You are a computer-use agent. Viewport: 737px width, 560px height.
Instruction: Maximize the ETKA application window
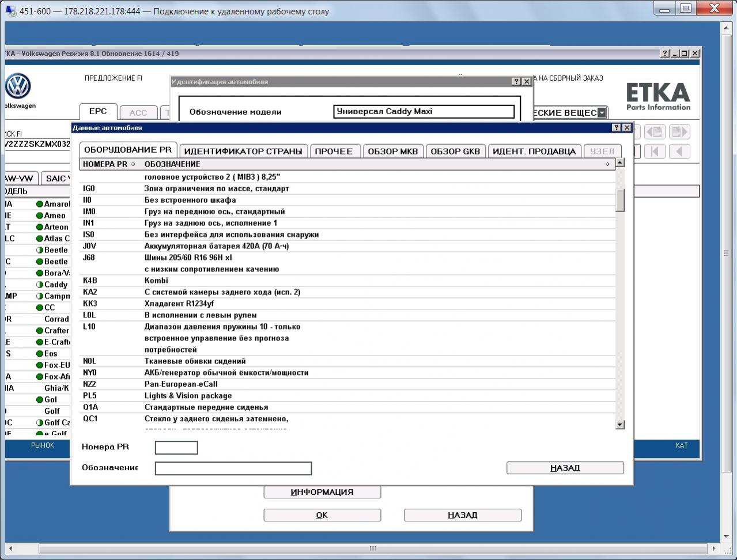pos(685,54)
